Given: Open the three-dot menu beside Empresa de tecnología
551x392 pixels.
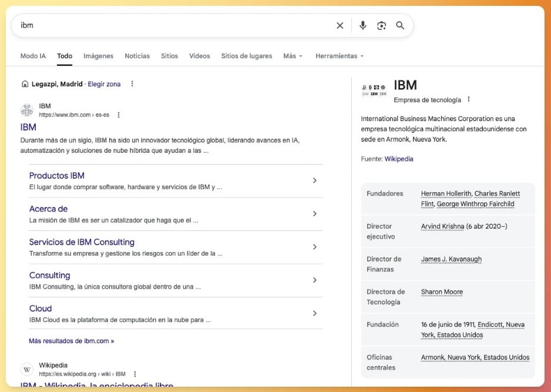Looking at the screenshot, I should [x=468, y=99].
